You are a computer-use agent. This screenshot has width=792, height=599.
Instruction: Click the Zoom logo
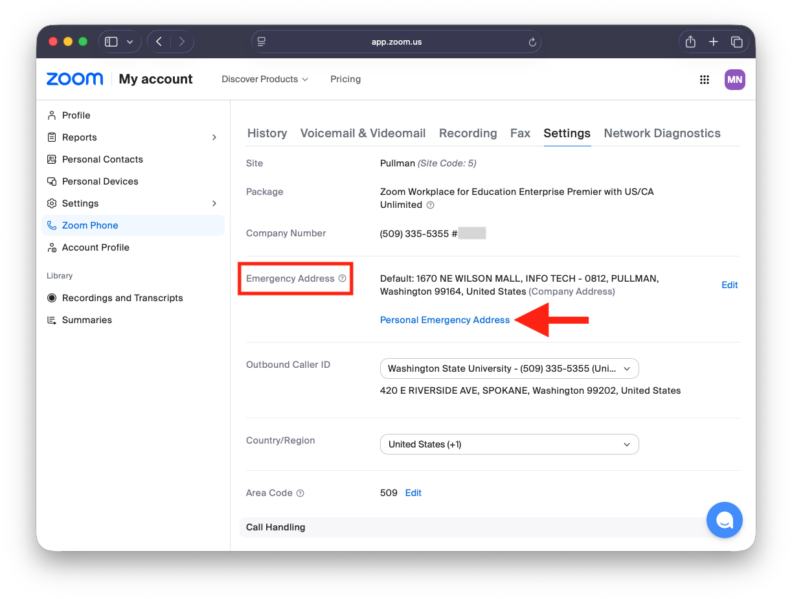point(75,79)
